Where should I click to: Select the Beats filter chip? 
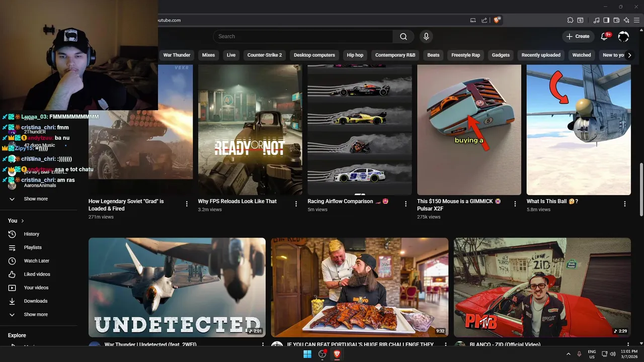point(433,55)
